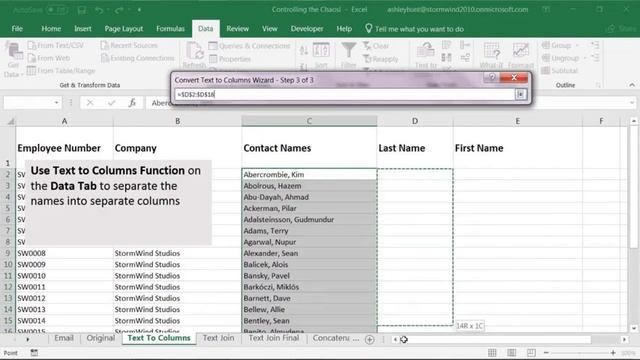This screenshot has height=360, width=640.
Task: Switch to the Formulas tab
Action: tap(170, 29)
